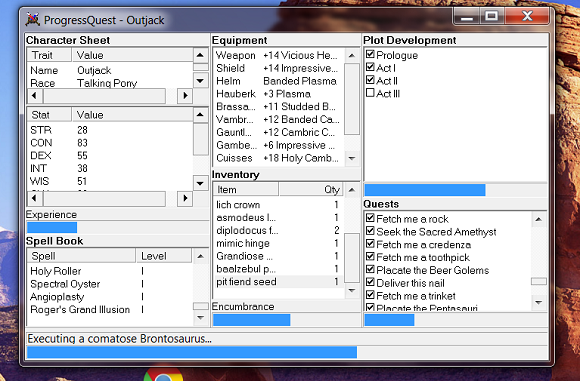This screenshot has height=381, width=580.
Task: Click the Trait list scroll down arrow
Action: tap(200, 80)
